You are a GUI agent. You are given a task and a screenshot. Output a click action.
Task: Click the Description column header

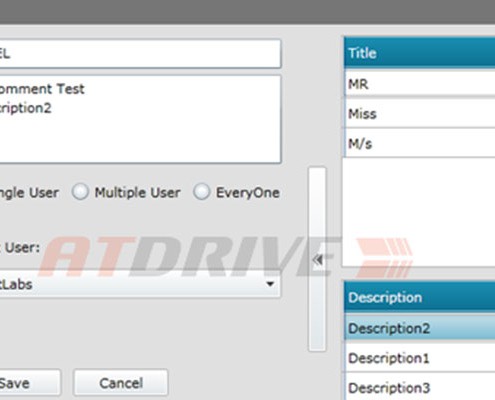click(x=420, y=297)
